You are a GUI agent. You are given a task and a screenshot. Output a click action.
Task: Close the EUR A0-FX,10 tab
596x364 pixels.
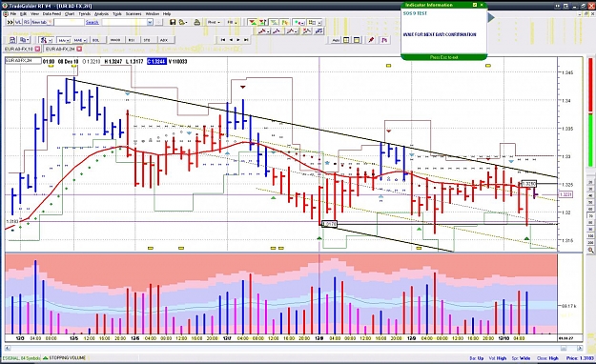coord(37,49)
